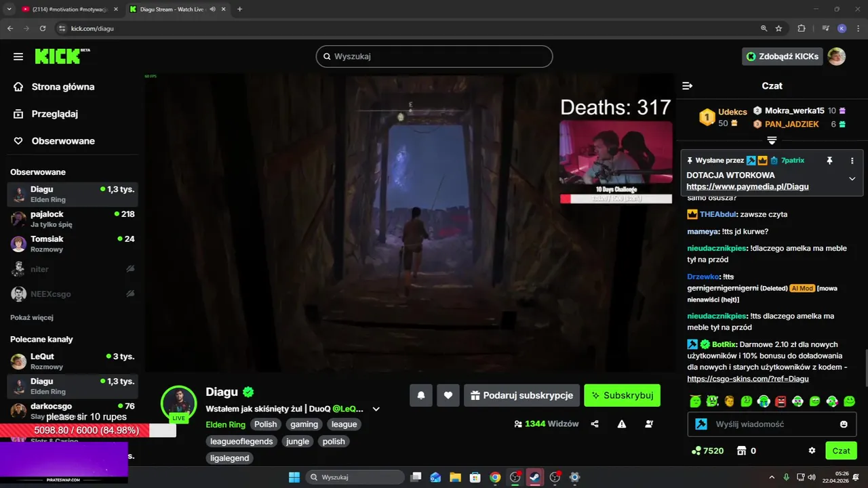The image size is (868, 488).
Task: Collapse the chat panel using arrow icon
Action: coord(687,86)
